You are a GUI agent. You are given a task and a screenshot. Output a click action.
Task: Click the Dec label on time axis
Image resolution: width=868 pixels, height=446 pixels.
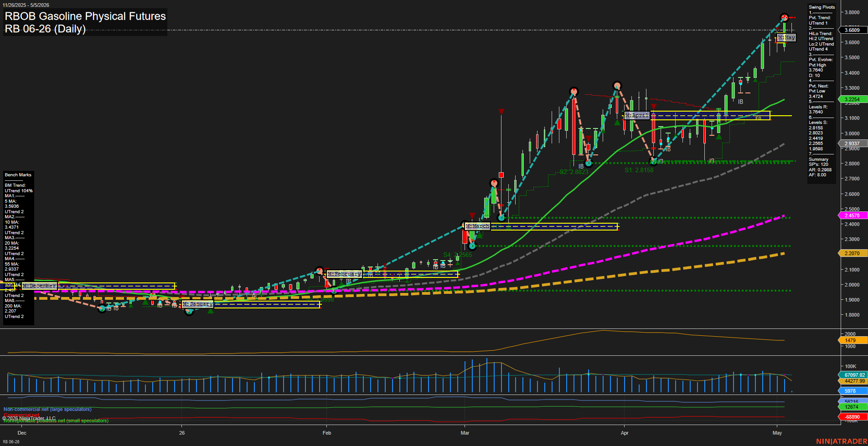[x=22, y=433]
